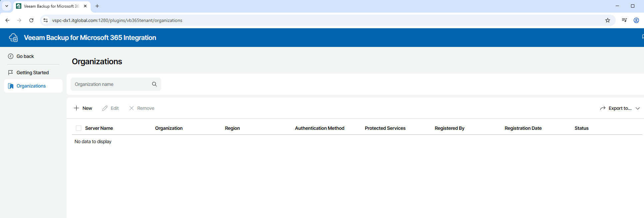The height and width of the screenshot is (218, 644).
Task: Sort by Server Name column
Action: click(x=99, y=128)
